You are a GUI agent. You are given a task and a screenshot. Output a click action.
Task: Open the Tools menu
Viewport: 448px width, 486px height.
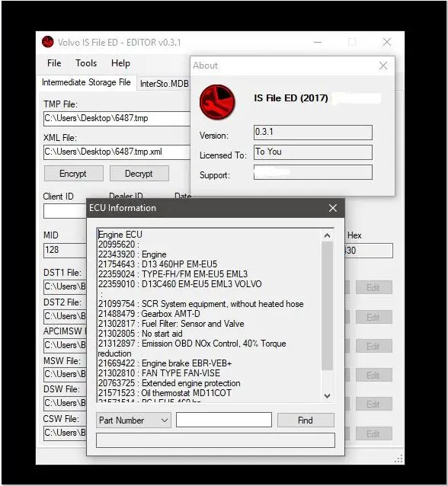[x=86, y=63]
